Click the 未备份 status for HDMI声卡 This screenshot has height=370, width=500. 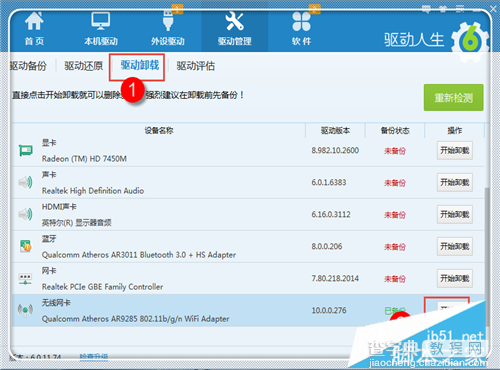[x=395, y=215]
